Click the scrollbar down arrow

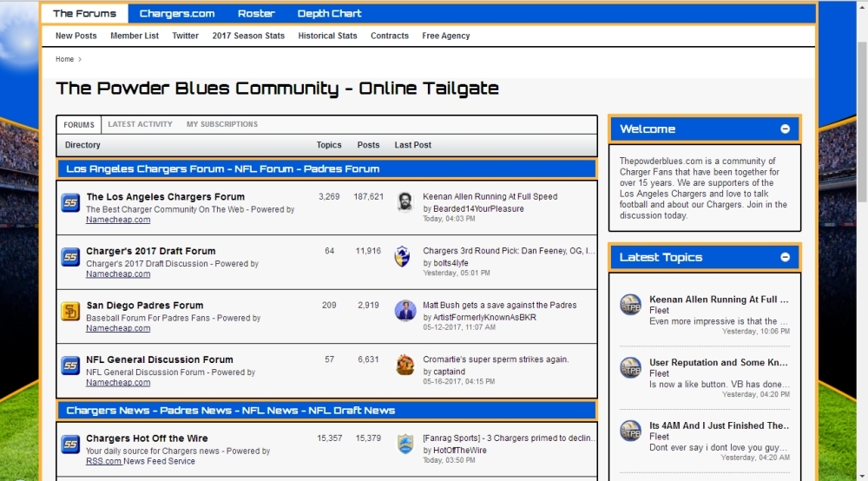pos(863,476)
